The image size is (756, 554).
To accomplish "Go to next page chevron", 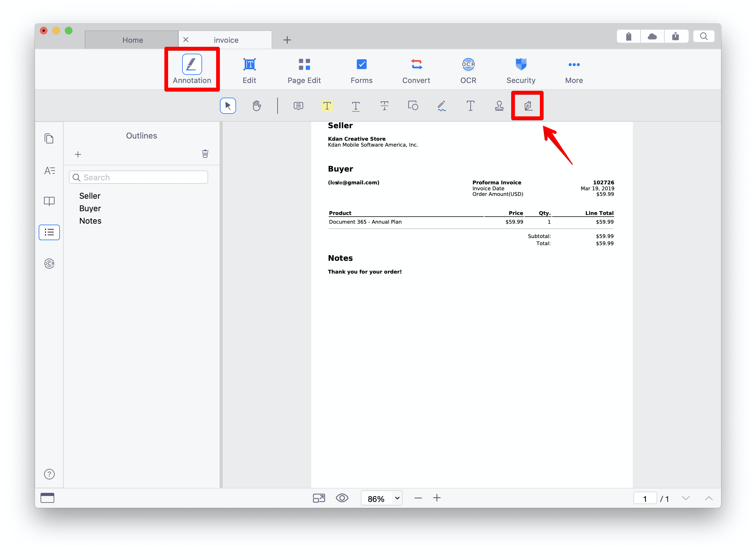I will coord(686,498).
